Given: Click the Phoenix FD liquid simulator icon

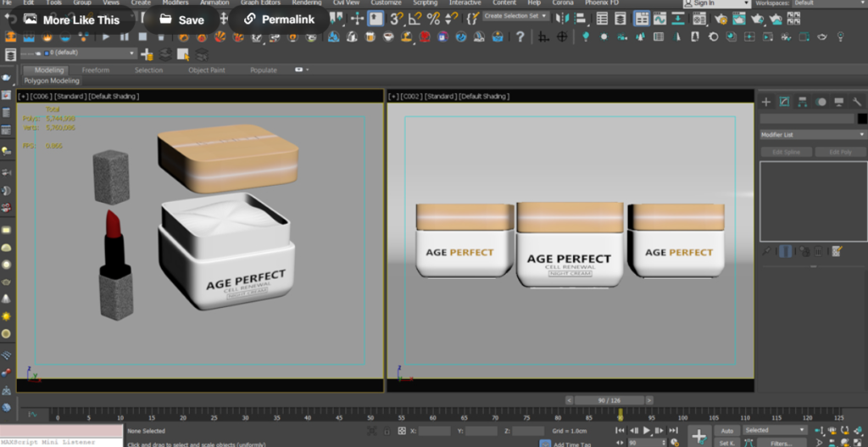Looking at the screenshot, I should pyautogui.click(x=29, y=37).
